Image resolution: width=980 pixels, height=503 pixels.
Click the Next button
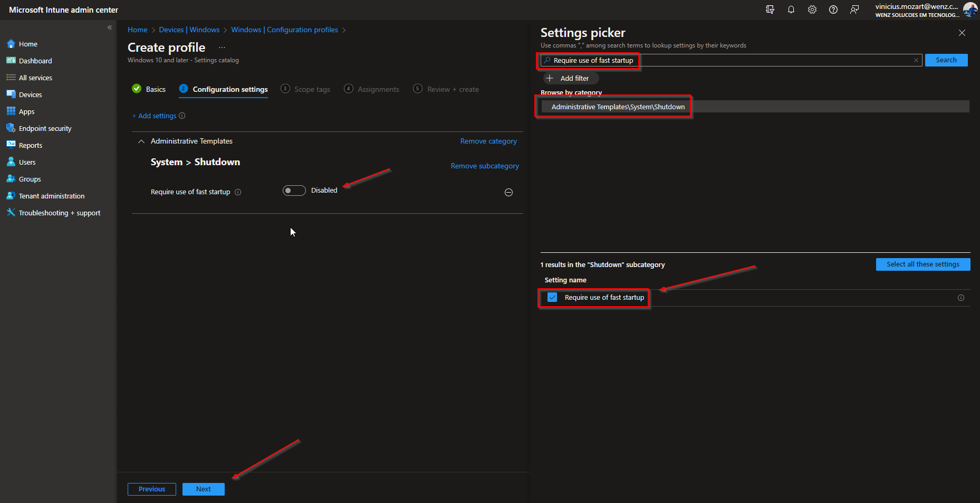pos(204,489)
